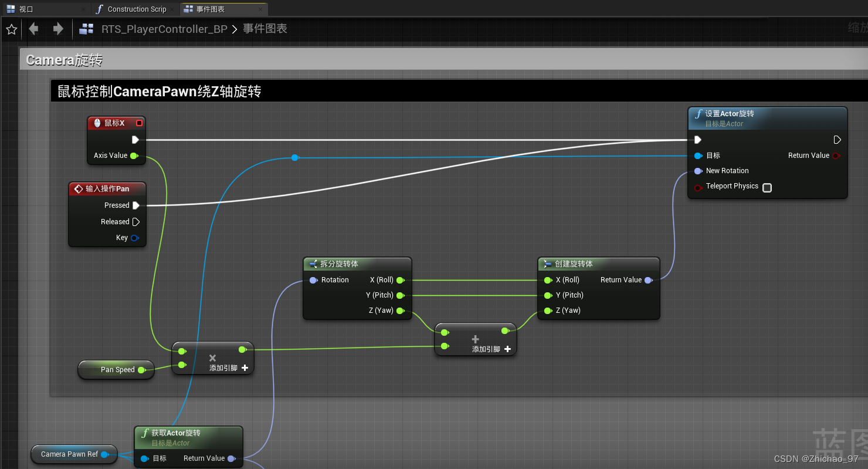The height and width of the screenshot is (469, 868).
Task: Enable the Teleport Physics checkbox
Action: [767, 187]
